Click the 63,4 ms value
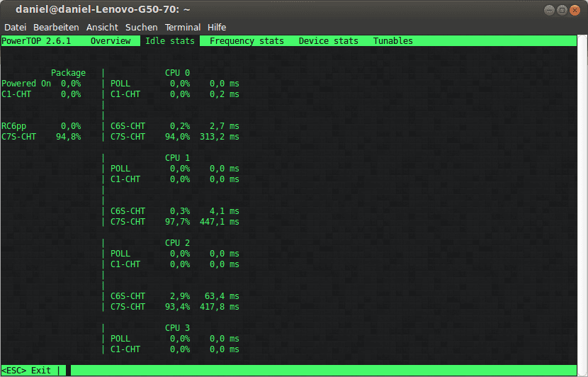 (222, 296)
